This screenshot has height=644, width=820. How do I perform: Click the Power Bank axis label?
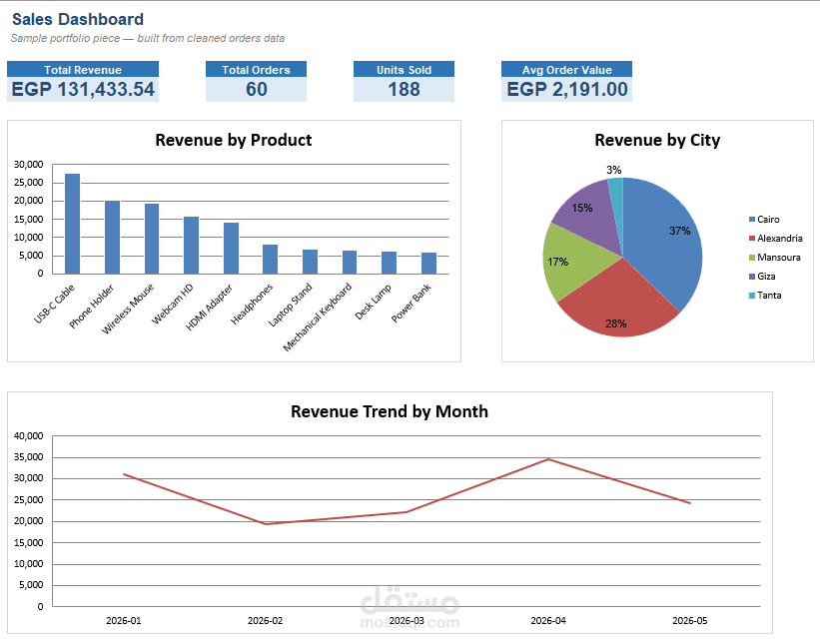point(411,303)
